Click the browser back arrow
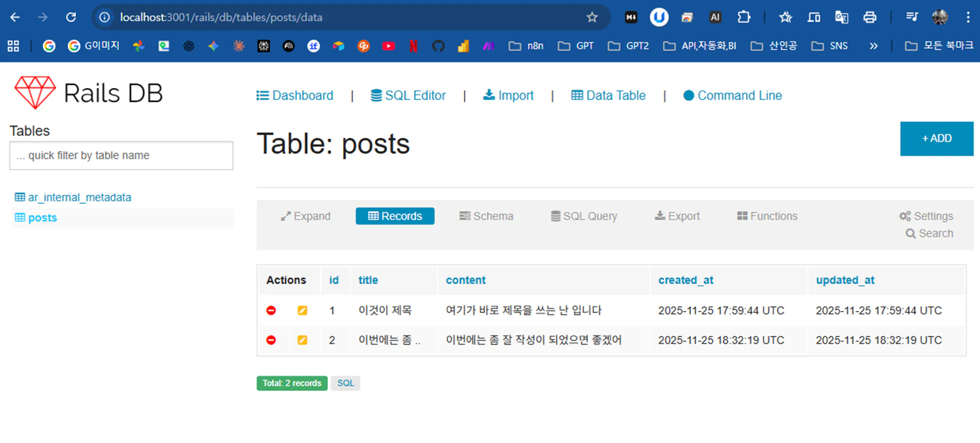 15,17
